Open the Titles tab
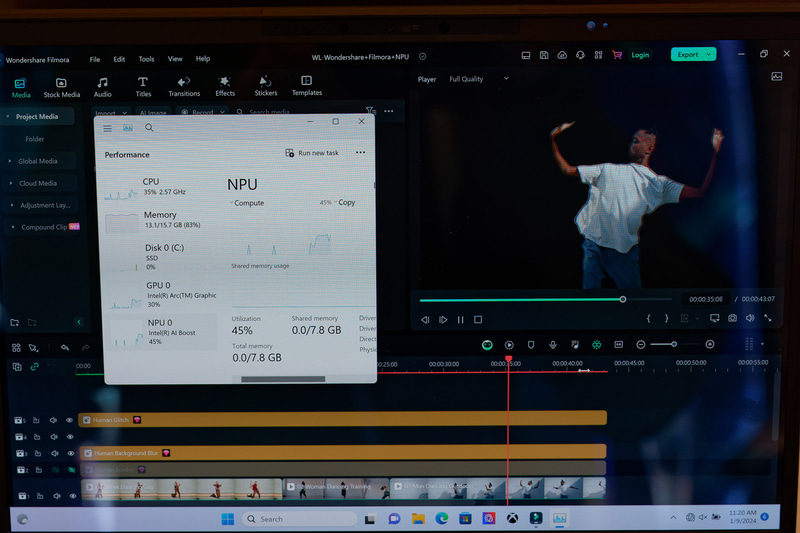 (x=143, y=87)
